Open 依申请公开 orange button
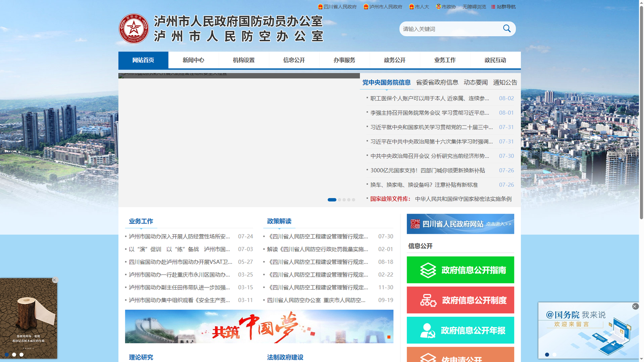Image resolution: width=644 pixels, height=362 pixels. coord(460,355)
